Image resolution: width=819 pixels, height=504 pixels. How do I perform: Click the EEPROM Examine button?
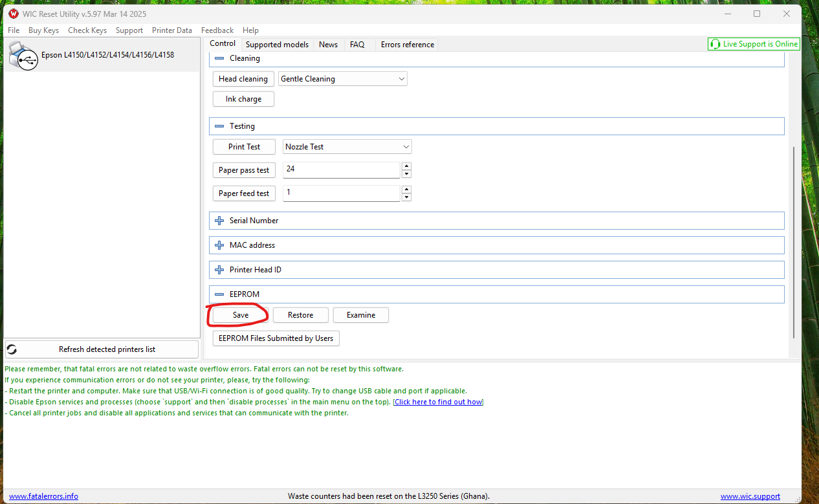(x=361, y=315)
